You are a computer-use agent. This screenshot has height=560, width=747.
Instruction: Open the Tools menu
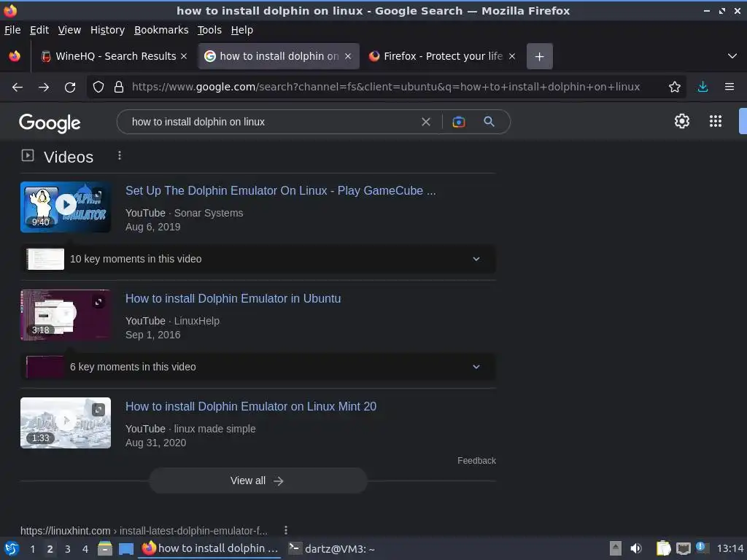[209, 30]
